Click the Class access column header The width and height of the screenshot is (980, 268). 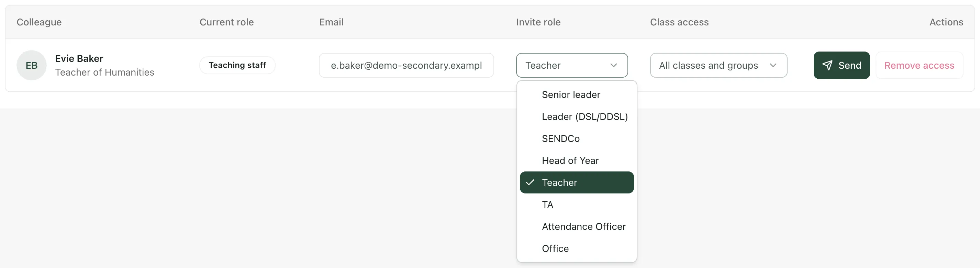[x=679, y=22]
